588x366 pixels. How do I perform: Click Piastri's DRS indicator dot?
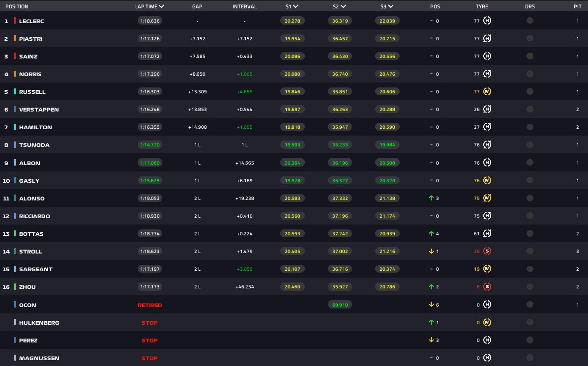(x=529, y=39)
